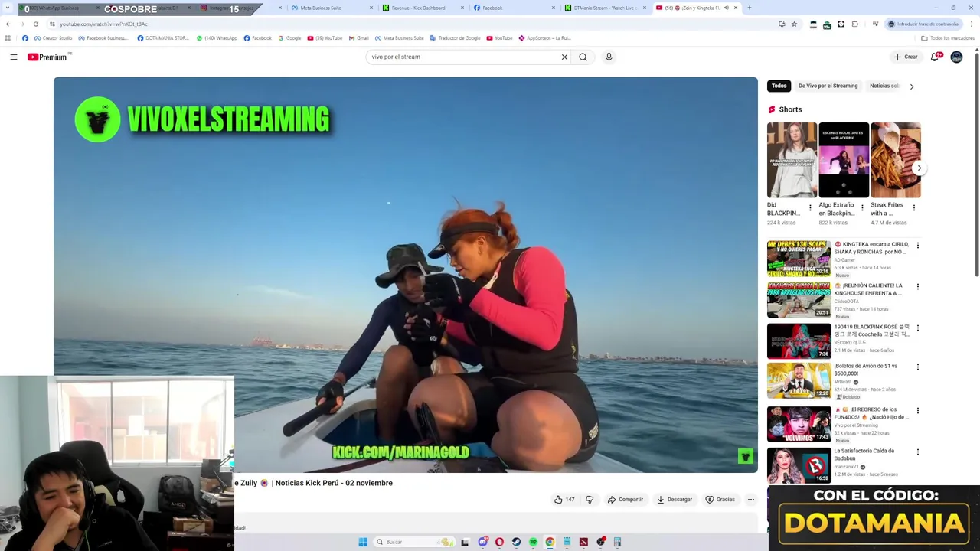Open the Algo Extraño en Blackpink short
This screenshot has height=551, width=980.
coord(844,160)
